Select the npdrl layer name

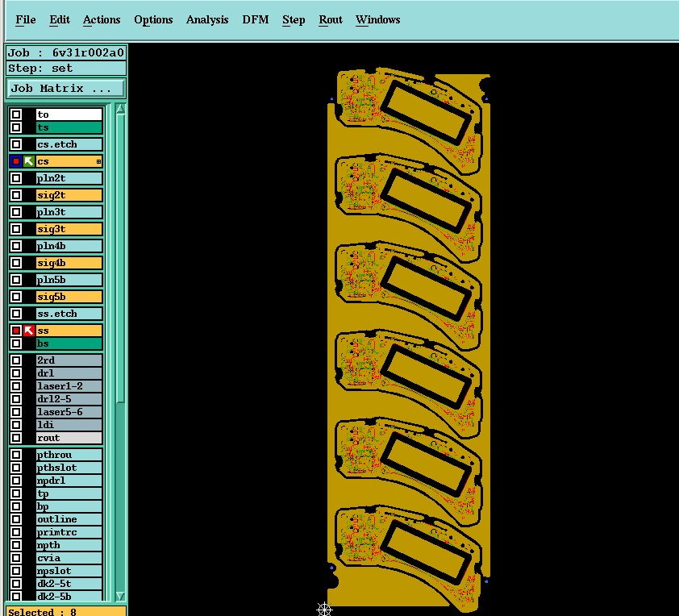(x=69, y=481)
